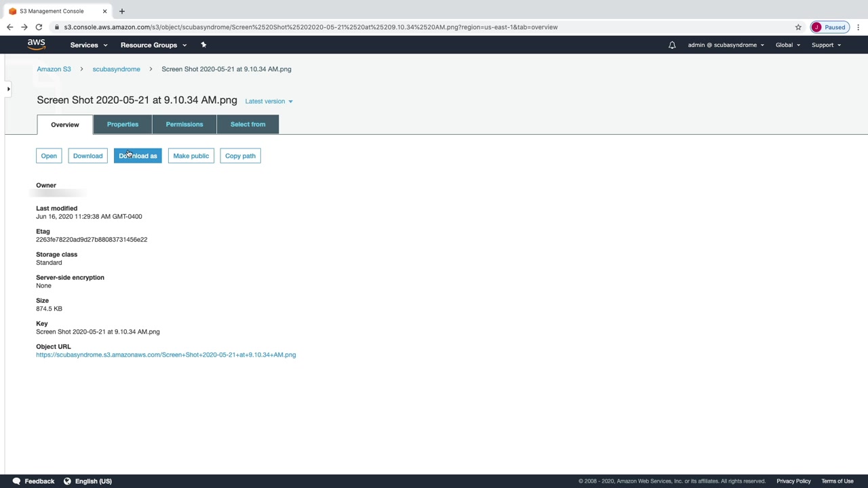Open the Terms of Use link
Viewport: 868px width, 488px height.
point(837,481)
